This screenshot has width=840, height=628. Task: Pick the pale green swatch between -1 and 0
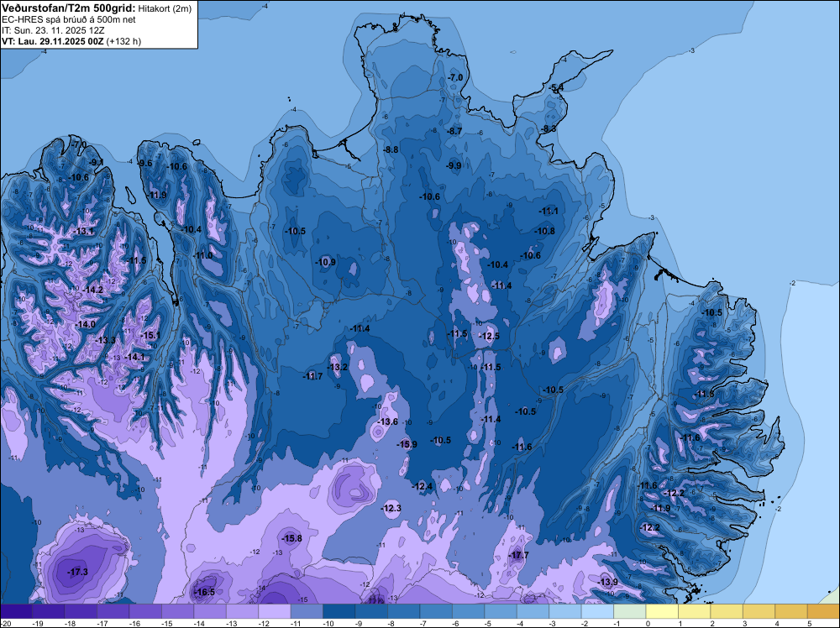(630, 611)
